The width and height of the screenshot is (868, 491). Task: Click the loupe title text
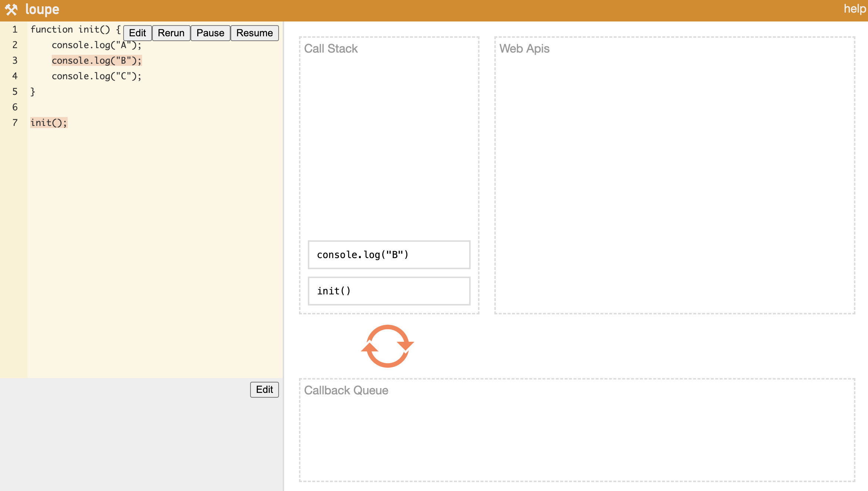42,10
